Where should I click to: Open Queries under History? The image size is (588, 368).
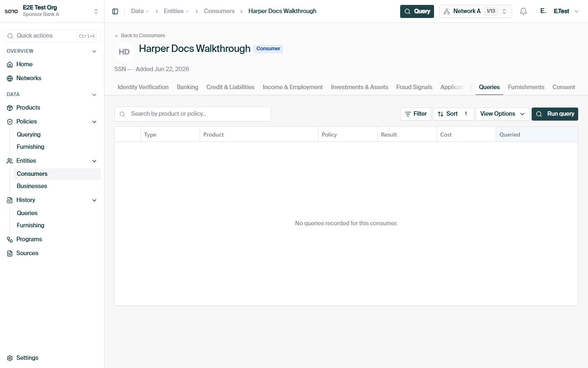(27, 213)
